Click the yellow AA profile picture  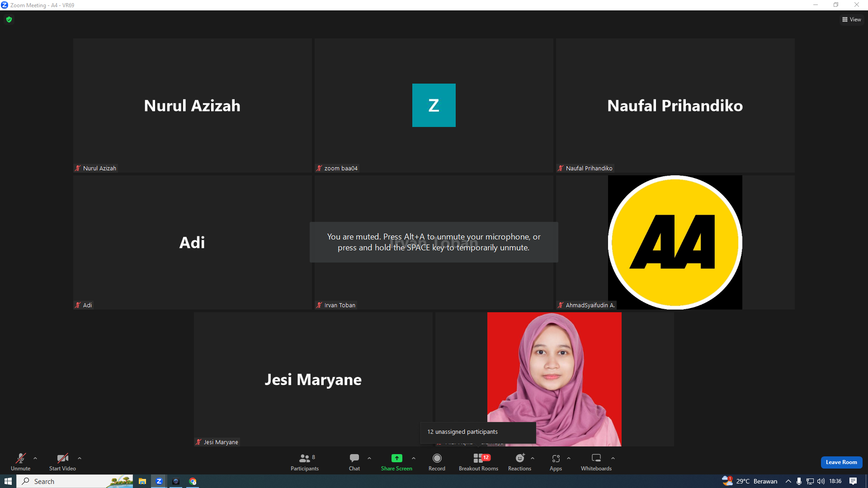[x=675, y=242]
